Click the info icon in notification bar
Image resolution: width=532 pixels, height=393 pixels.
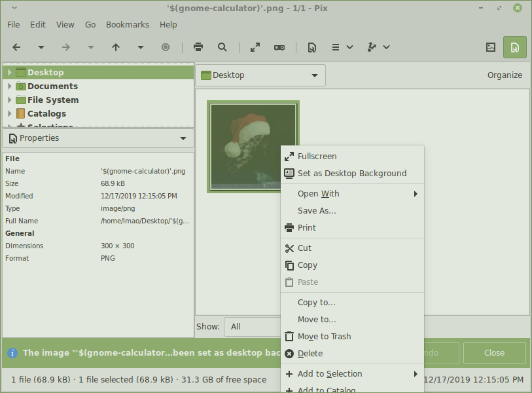[12, 353]
